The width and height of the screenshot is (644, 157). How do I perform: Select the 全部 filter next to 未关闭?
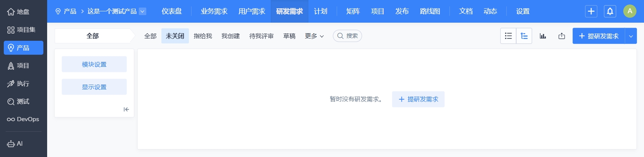pyautogui.click(x=150, y=36)
